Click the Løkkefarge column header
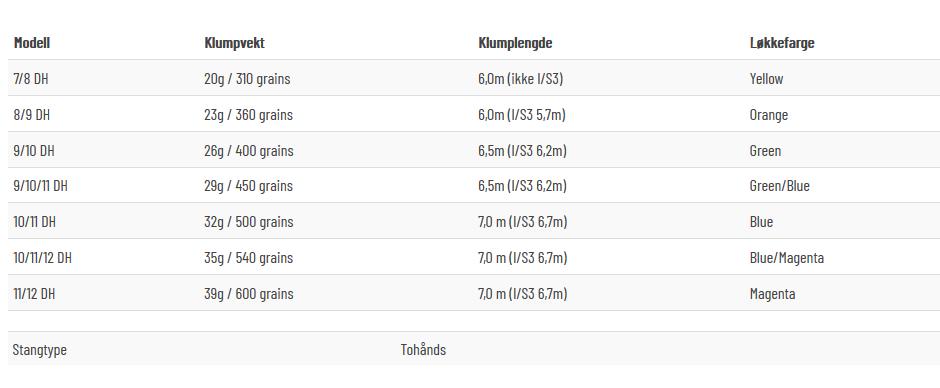The width and height of the screenshot is (940, 388). click(782, 43)
